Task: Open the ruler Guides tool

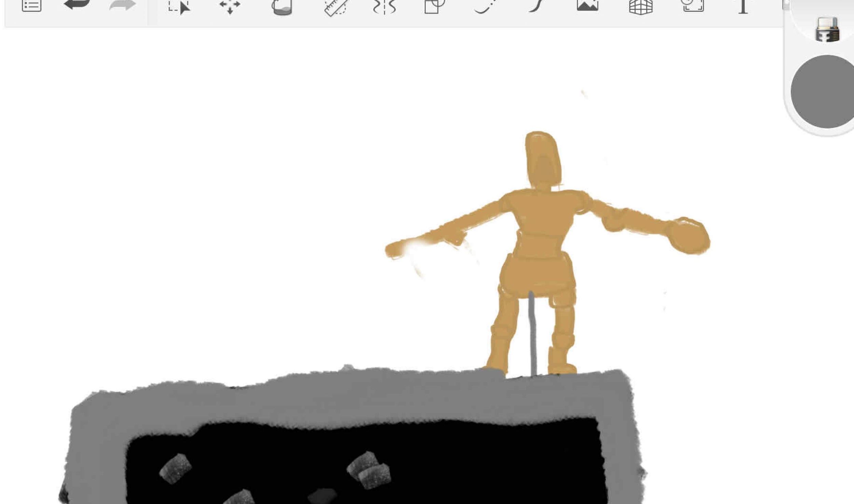Action: 336,8
